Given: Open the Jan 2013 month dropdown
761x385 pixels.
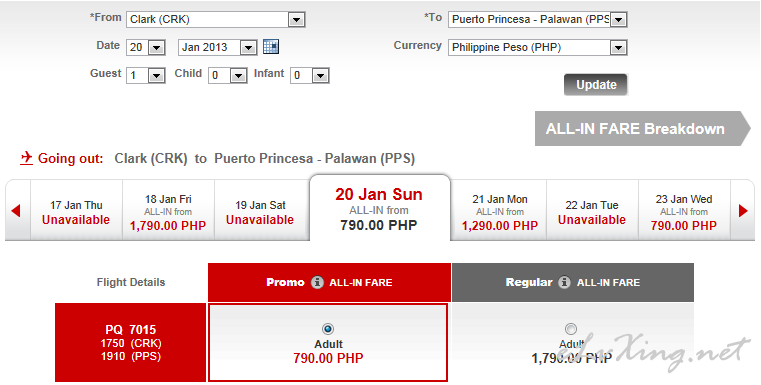Looking at the screenshot, I should (218, 48).
